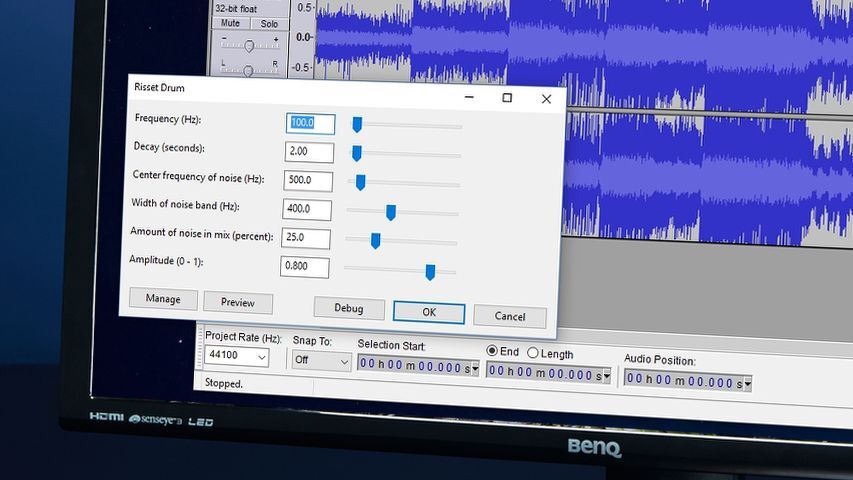
Task: Mute the audio track
Action: [231, 23]
